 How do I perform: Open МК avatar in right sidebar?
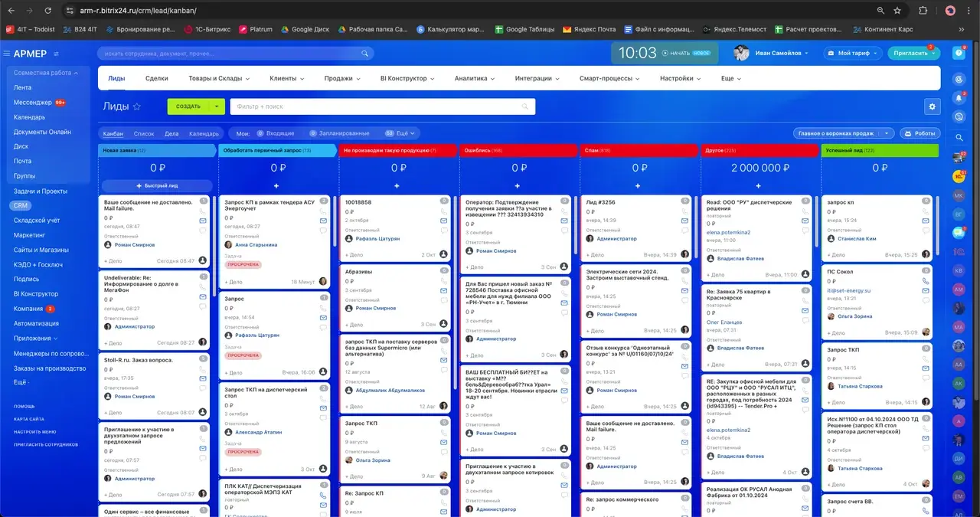click(959, 195)
